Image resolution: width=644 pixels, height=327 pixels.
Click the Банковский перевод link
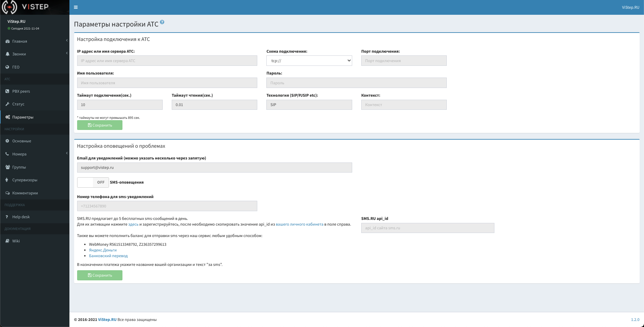click(x=108, y=256)
